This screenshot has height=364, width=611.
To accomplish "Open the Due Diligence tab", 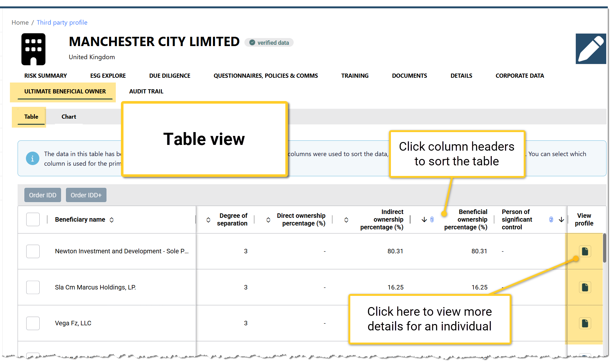I will (170, 76).
